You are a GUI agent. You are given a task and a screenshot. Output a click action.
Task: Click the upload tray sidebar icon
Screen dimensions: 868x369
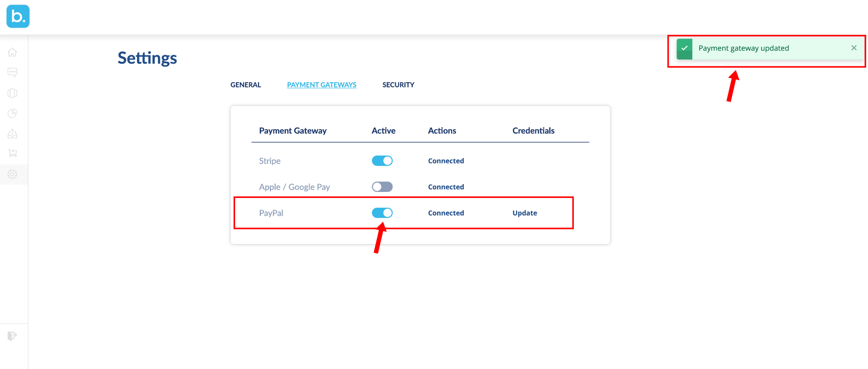point(13,134)
